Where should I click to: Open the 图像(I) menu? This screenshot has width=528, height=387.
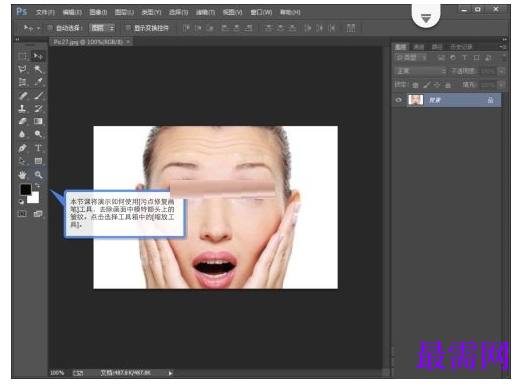[98, 12]
